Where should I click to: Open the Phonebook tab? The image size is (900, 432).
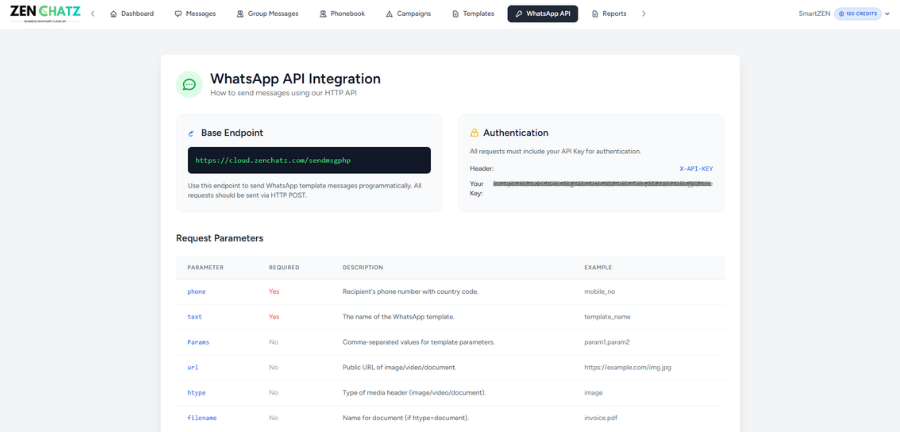tap(342, 14)
